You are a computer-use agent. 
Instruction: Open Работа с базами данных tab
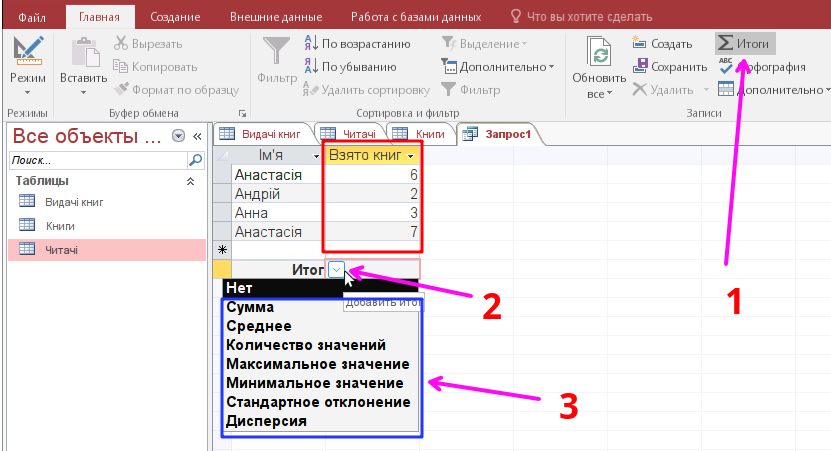coord(416,17)
